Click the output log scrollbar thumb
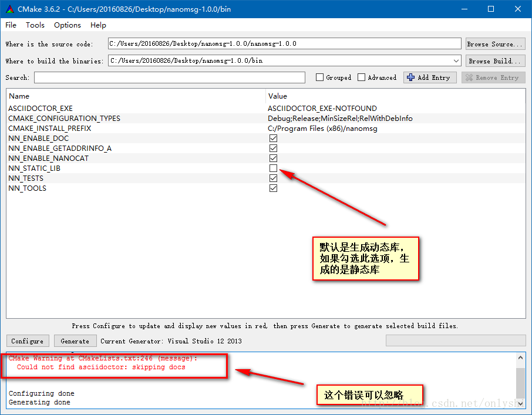 [x=520, y=383]
